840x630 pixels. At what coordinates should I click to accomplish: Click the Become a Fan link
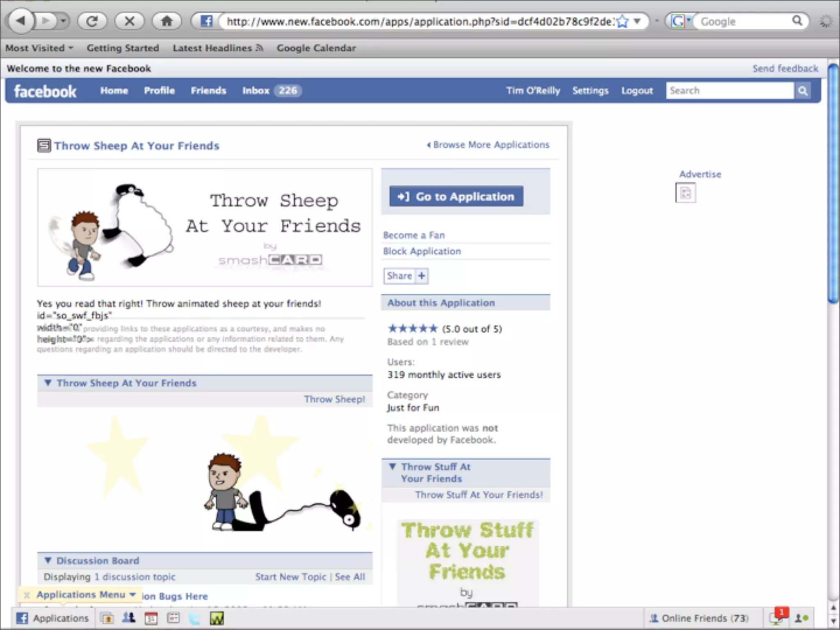point(413,235)
